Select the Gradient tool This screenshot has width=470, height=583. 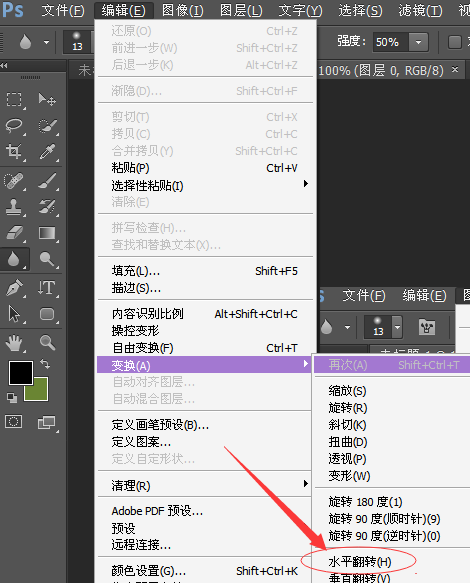tap(47, 233)
